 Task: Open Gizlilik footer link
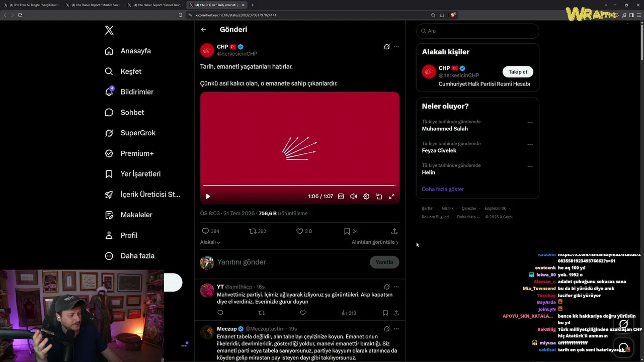click(448, 208)
